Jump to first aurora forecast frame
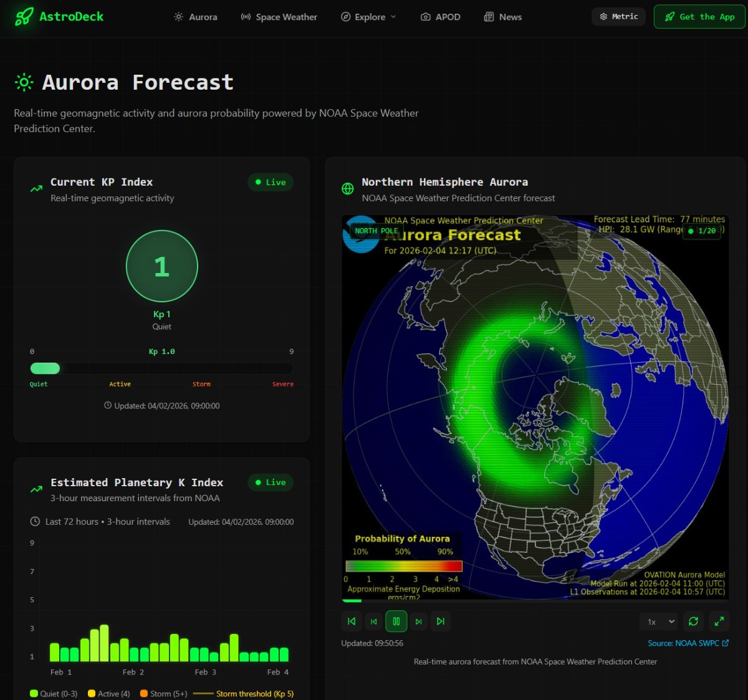The width and height of the screenshot is (748, 700). 352,621
